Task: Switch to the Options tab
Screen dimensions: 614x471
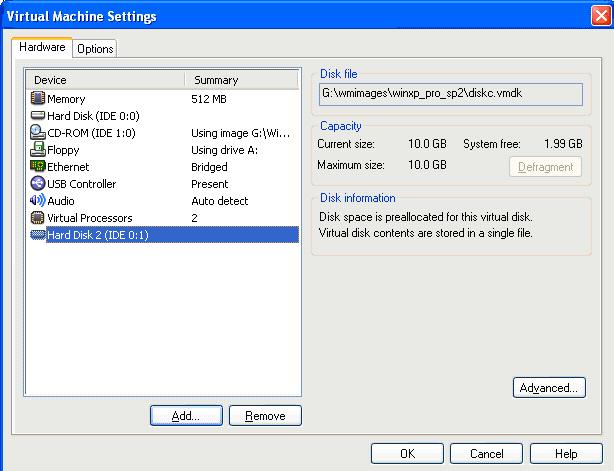Action: point(95,49)
